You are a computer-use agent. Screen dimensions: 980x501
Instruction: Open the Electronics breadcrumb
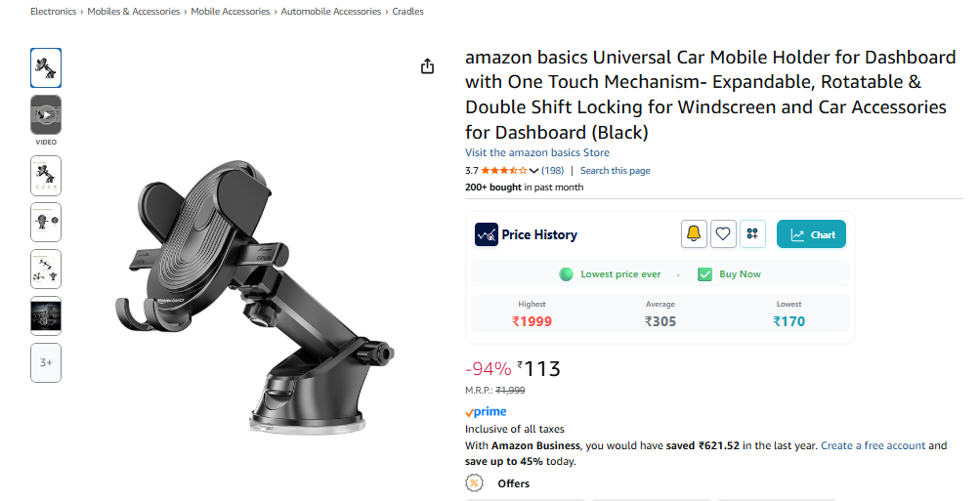(x=53, y=12)
